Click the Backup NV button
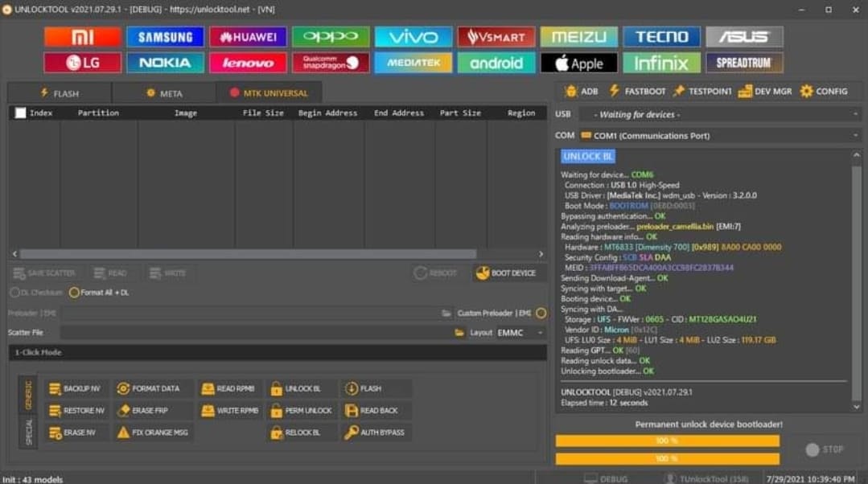 pos(76,389)
